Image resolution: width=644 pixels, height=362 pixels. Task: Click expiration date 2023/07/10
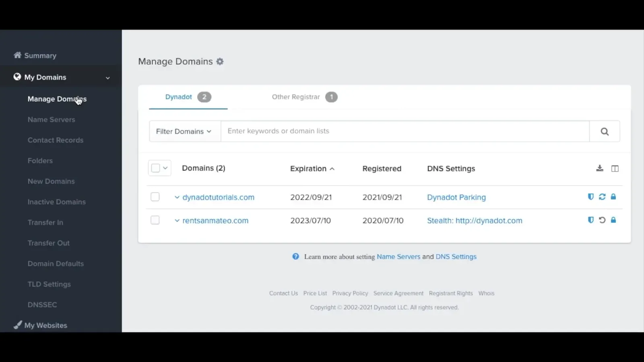(311, 220)
